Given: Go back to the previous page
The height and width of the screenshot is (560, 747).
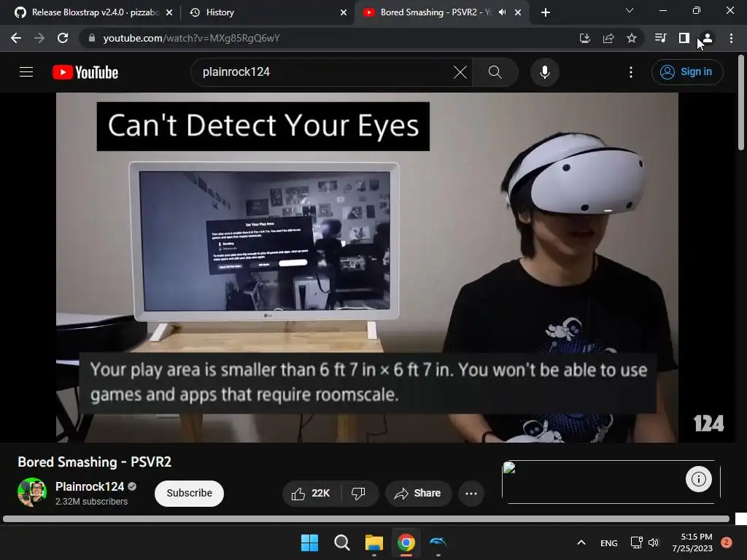Looking at the screenshot, I should pos(16,38).
